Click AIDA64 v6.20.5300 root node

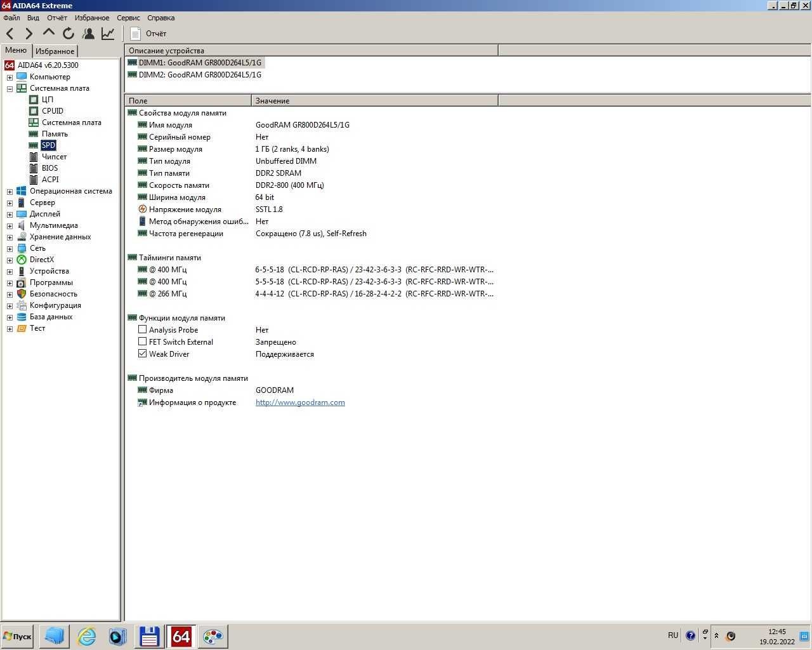click(48, 65)
